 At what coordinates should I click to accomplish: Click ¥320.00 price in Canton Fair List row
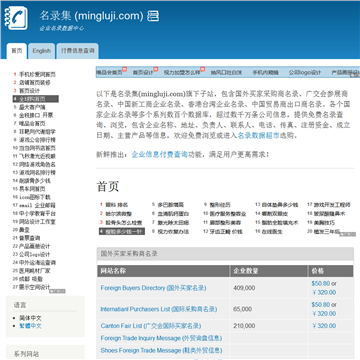pyautogui.click(x=324, y=326)
